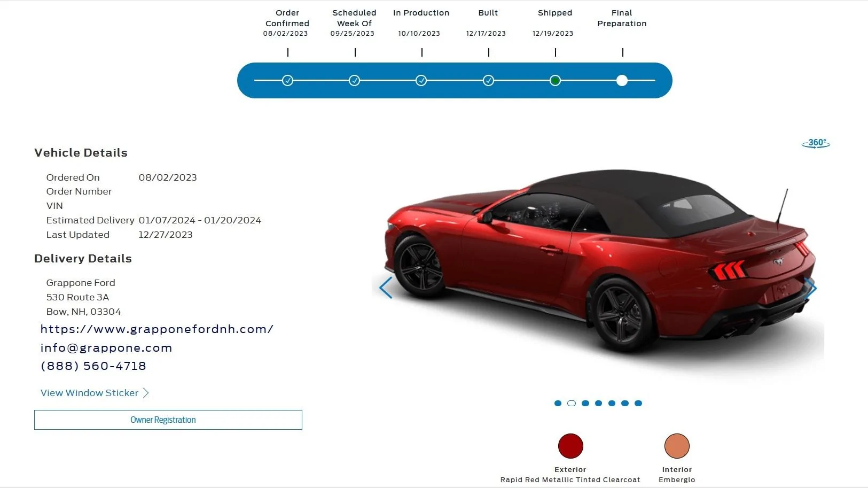Select the fourth carousel dot
868x488 pixels.
(598, 404)
